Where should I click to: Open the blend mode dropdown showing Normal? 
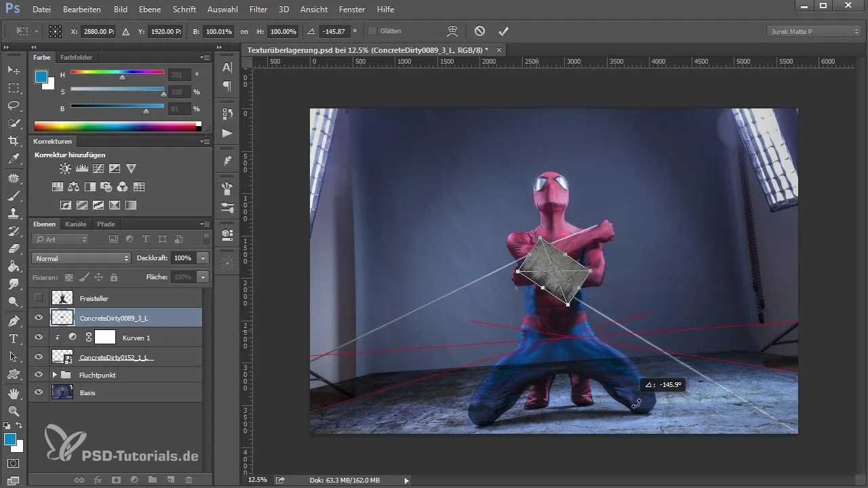point(81,258)
